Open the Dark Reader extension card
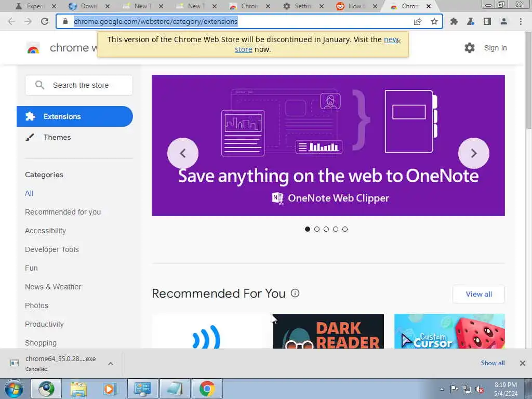The image size is (532, 399). (x=328, y=331)
